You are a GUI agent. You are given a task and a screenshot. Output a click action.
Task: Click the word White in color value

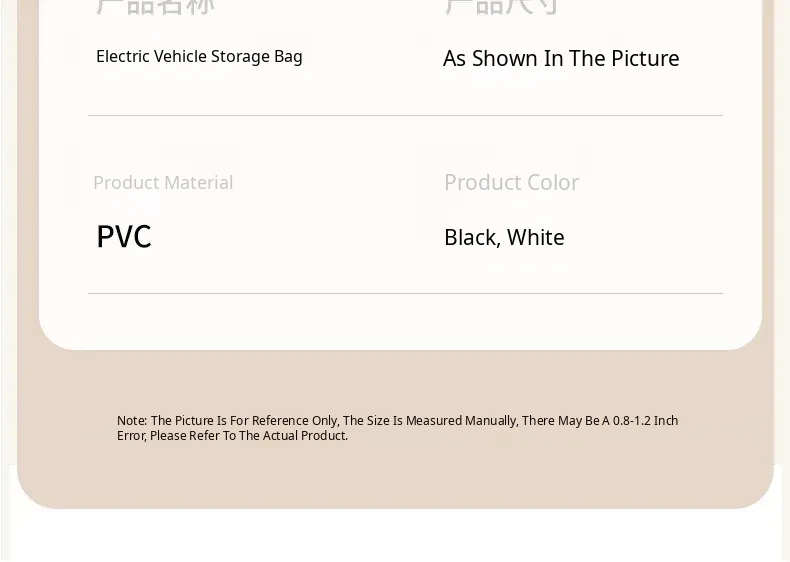[536, 237]
